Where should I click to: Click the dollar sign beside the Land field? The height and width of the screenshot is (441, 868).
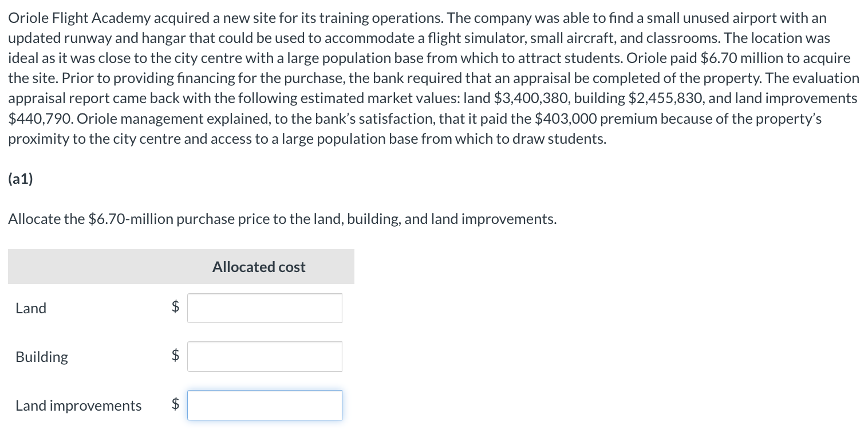click(175, 308)
